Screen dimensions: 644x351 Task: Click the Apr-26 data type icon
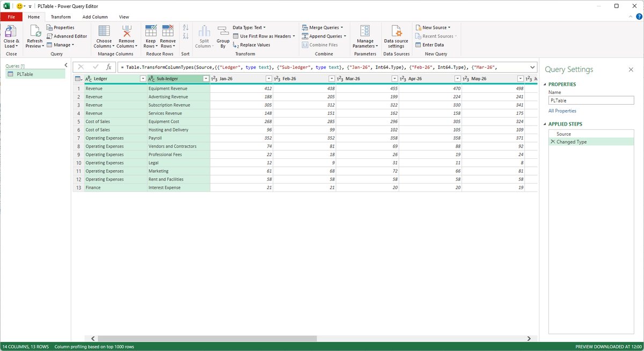[404, 79]
